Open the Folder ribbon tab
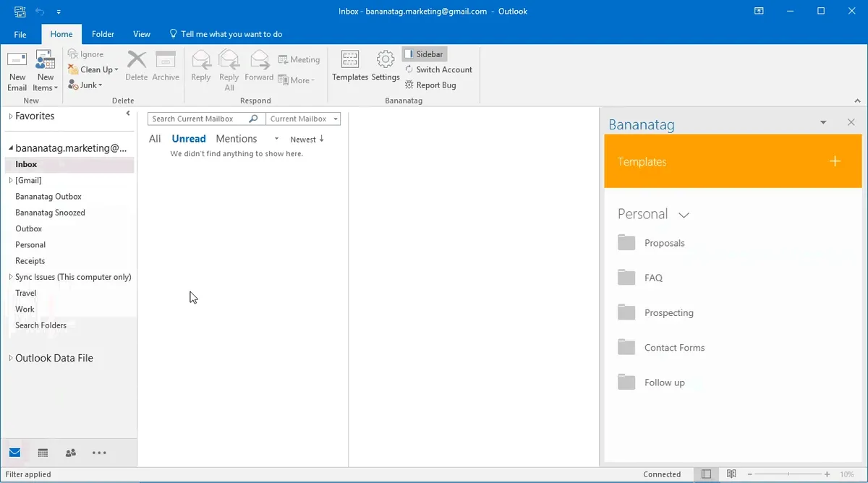Image resolution: width=868 pixels, height=483 pixels. click(x=103, y=34)
